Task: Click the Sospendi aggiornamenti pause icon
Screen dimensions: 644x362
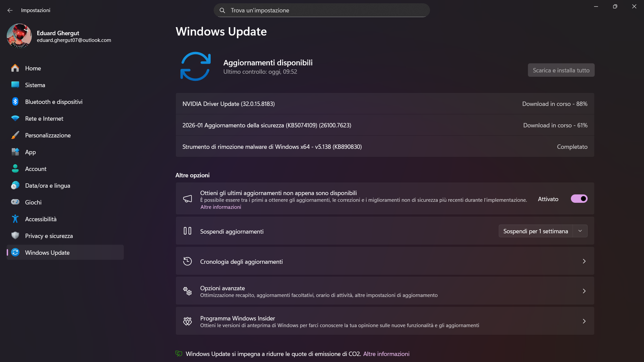Action: pos(187,231)
